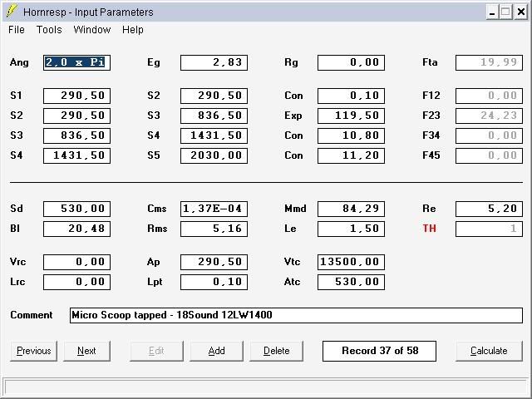Click the S3 field in the second column
Screen dimensions: 532x399
214,116
